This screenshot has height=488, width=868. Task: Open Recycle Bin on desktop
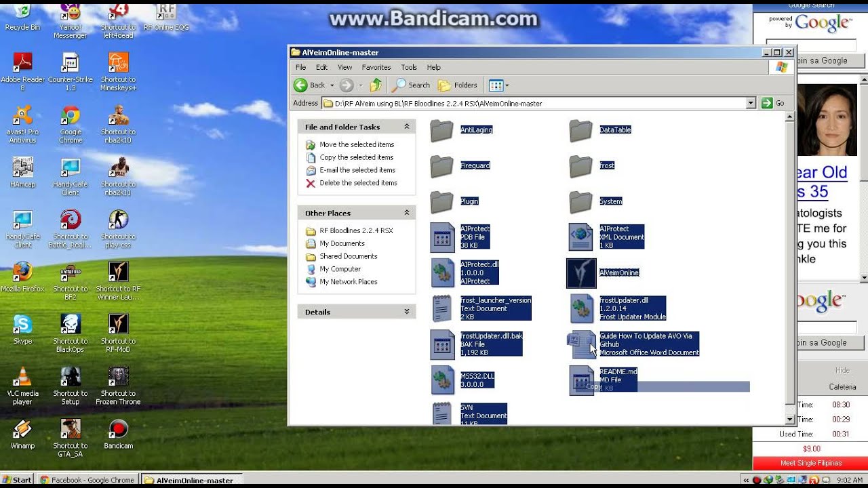[22, 17]
